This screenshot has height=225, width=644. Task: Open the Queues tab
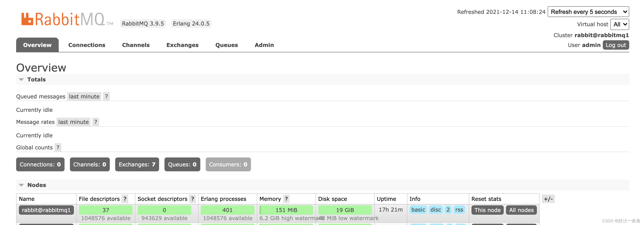coord(227,45)
